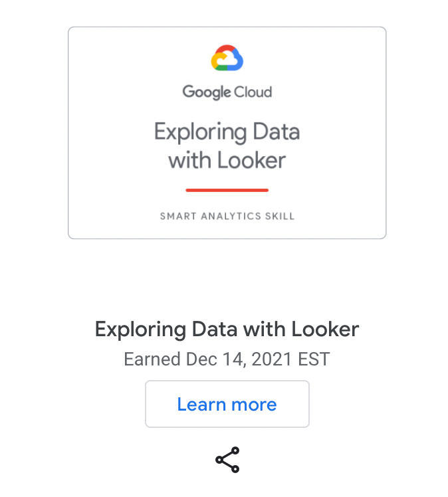
Task: Click the word Cloud in the badge
Action: [253, 92]
